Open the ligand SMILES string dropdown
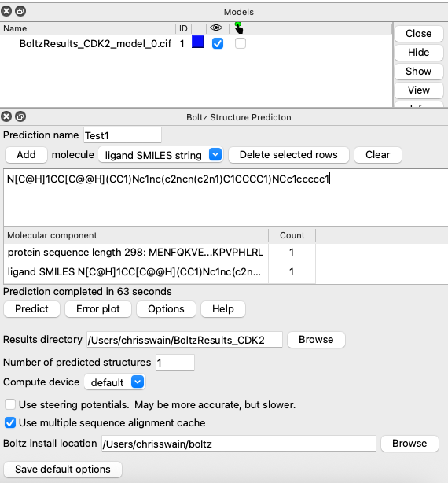 click(x=160, y=155)
